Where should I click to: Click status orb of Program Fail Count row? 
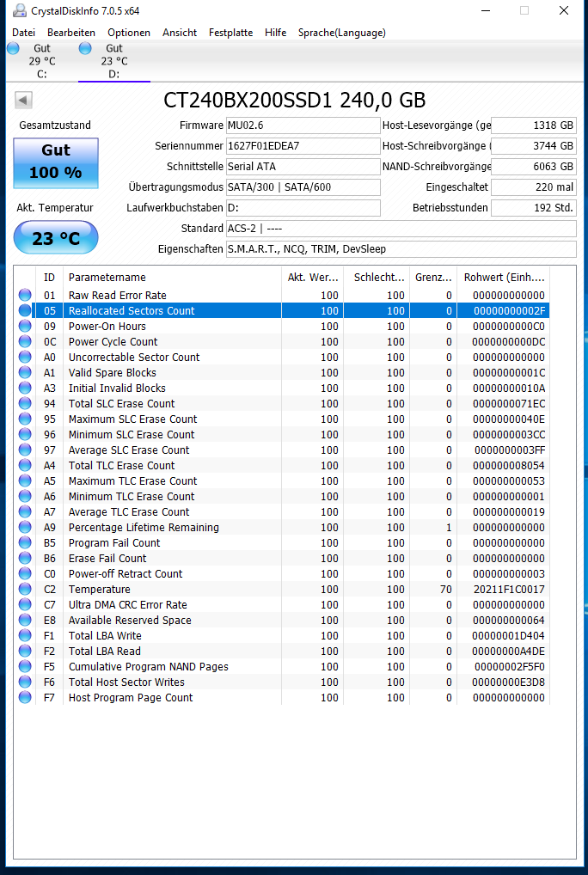[25, 542]
